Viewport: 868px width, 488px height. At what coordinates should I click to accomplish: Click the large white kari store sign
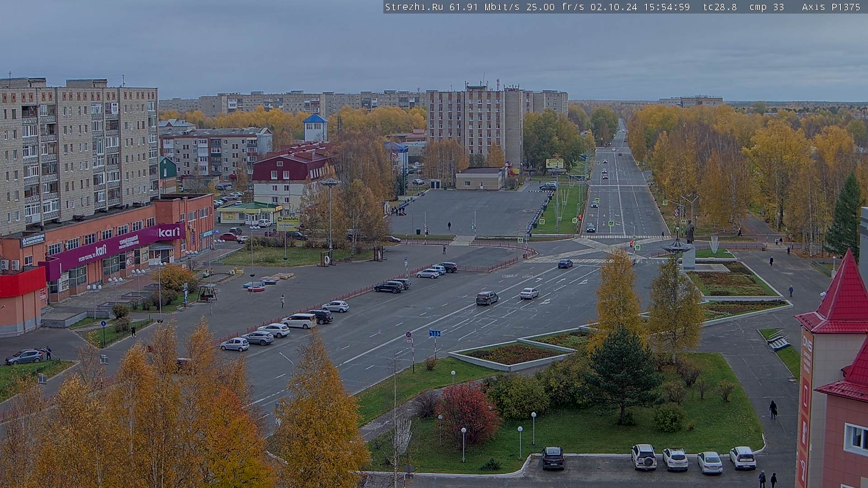(169, 232)
